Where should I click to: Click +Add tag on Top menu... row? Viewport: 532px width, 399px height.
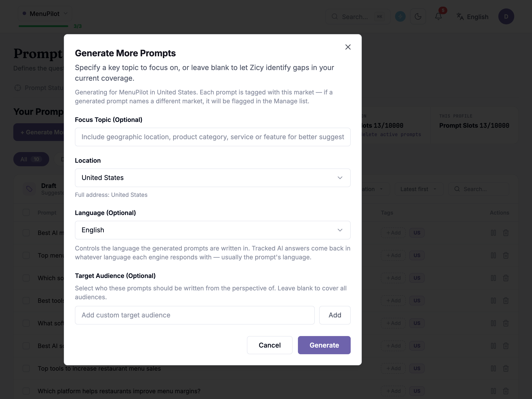pyautogui.click(x=393, y=255)
